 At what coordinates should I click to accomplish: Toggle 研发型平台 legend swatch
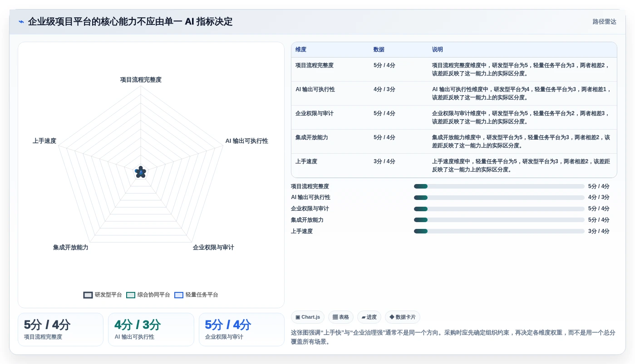pos(88,295)
